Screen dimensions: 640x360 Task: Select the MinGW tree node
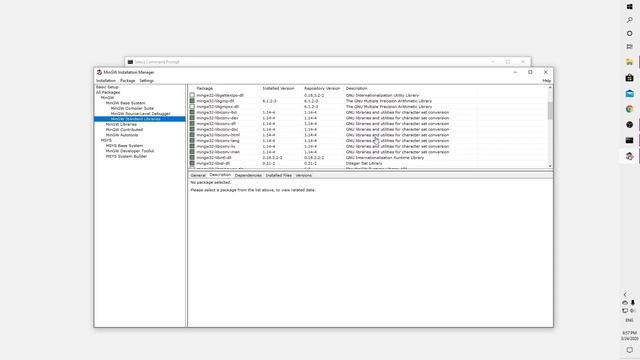(107, 98)
